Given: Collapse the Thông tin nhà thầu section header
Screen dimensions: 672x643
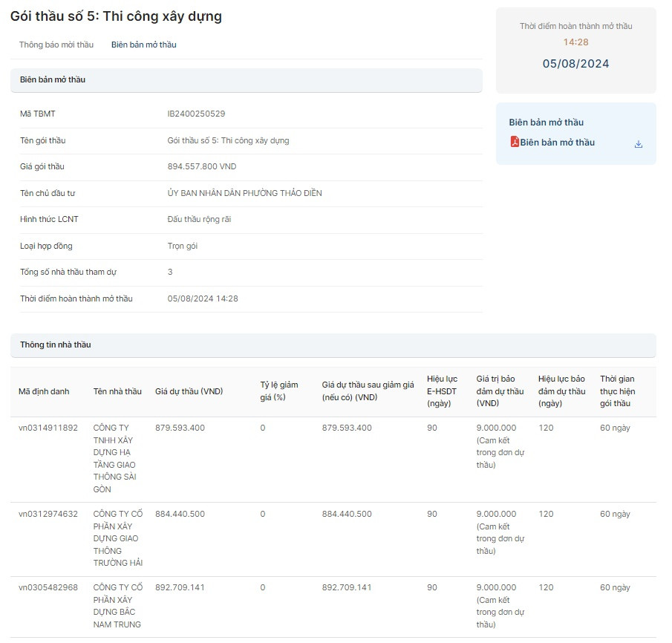Looking at the screenshot, I should pyautogui.click(x=333, y=345).
